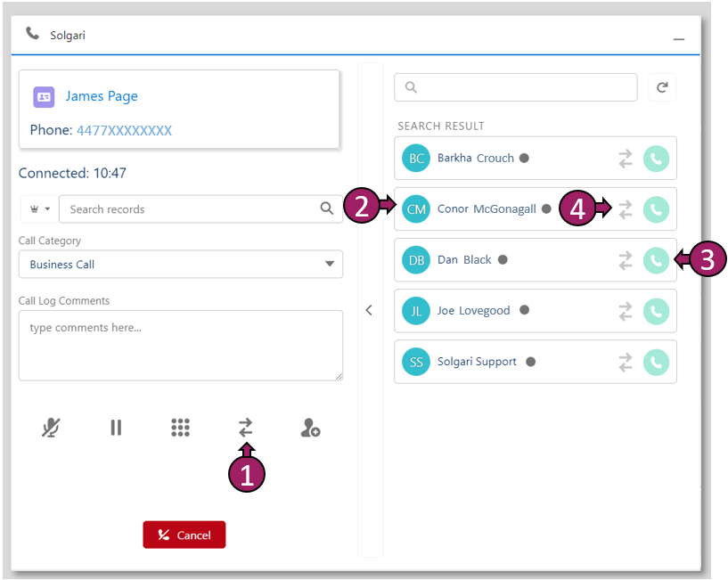The width and height of the screenshot is (728, 580).
Task: Refresh the contact search results
Action: click(x=661, y=87)
